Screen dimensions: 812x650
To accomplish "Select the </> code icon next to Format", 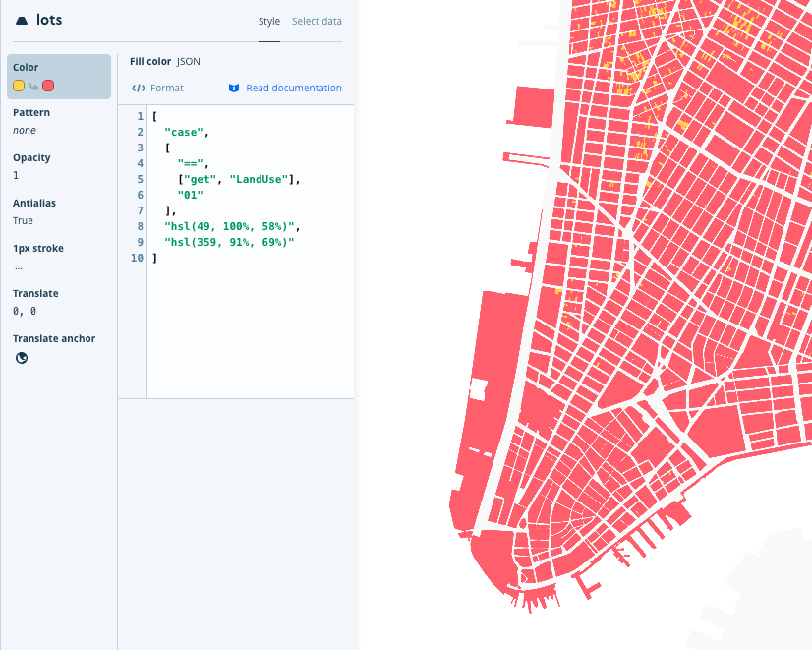I will pyautogui.click(x=137, y=88).
